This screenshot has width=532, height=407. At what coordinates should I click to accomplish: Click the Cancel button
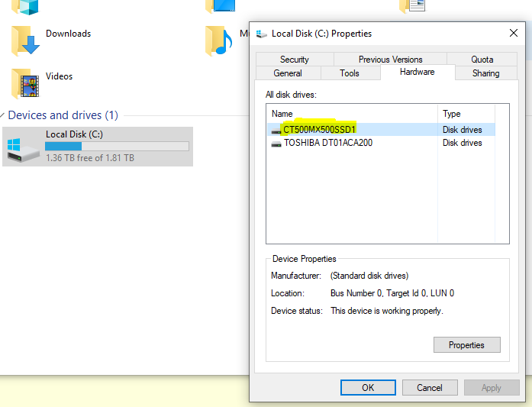click(430, 388)
